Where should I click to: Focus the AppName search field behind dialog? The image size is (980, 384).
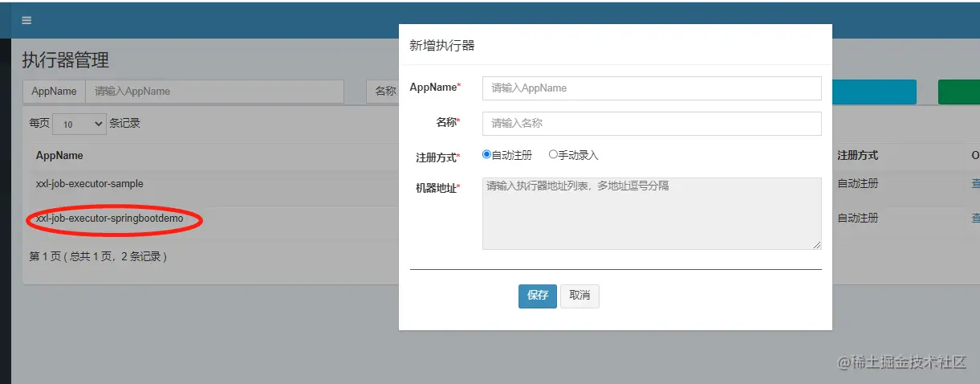214,92
